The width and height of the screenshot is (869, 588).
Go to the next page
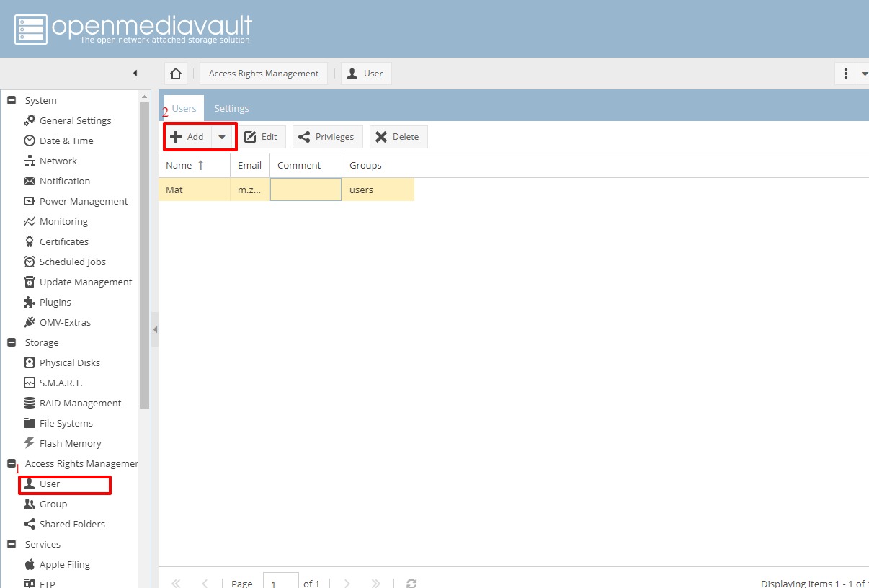click(x=347, y=583)
